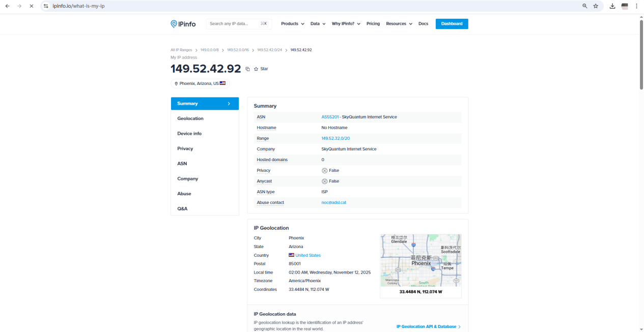This screenshot has height=332, width=644.
Task: Click the site information icon in address bar
Action: tap(46, 6)
